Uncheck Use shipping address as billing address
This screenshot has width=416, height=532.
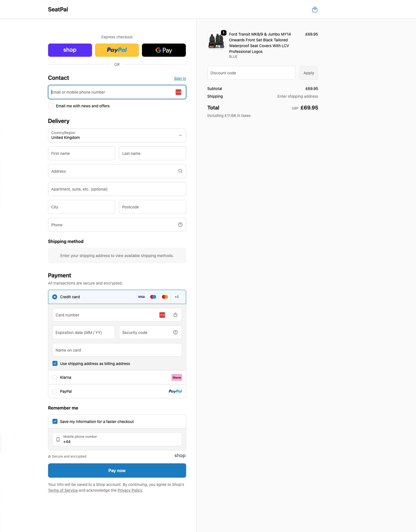pyautogui.click(x=55, y=363)
